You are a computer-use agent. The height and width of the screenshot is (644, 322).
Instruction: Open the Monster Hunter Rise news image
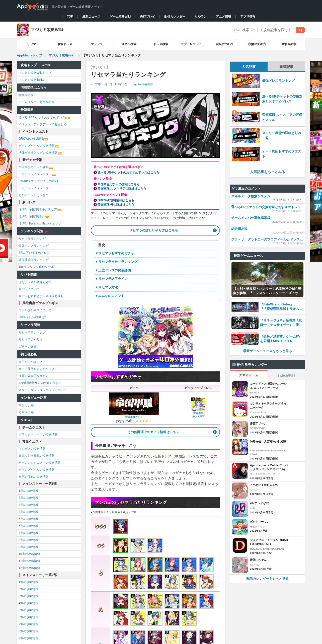[x=267, y=279]
